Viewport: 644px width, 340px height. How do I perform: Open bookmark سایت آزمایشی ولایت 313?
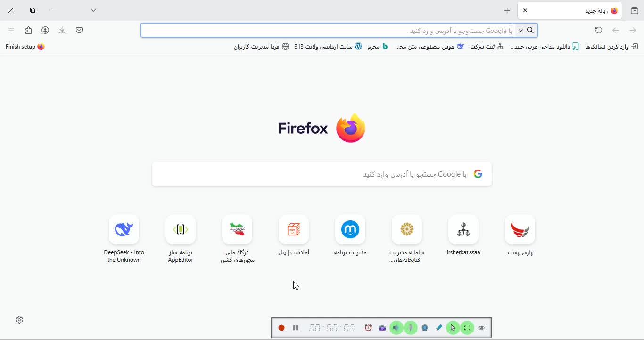click(x=328, y=47)
